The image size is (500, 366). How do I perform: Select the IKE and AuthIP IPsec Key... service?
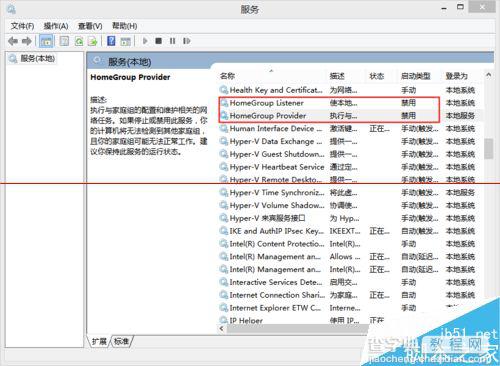[x=277, y=231]
